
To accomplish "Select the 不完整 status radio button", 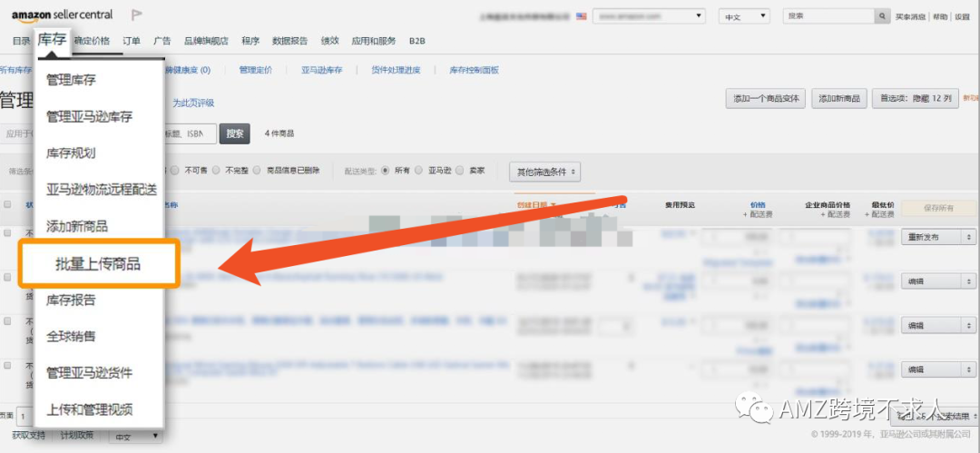I will pyautogui.click(x=215, y=170).
